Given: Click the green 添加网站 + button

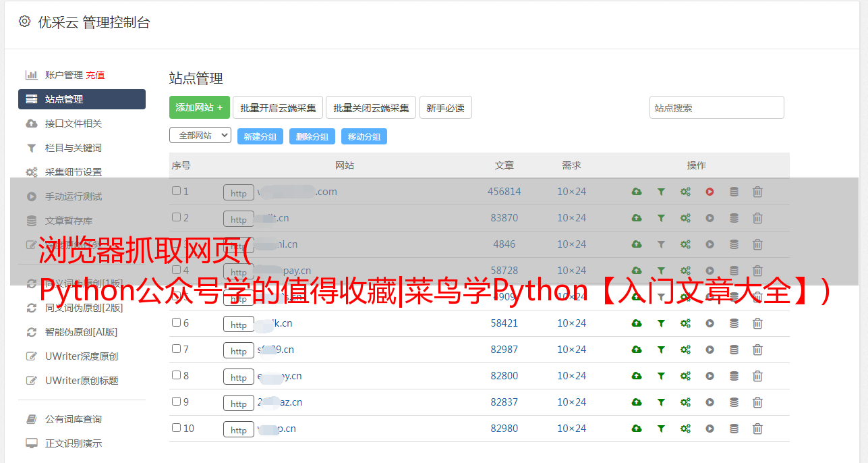Looking at the screenshot, I should point(200,107).
